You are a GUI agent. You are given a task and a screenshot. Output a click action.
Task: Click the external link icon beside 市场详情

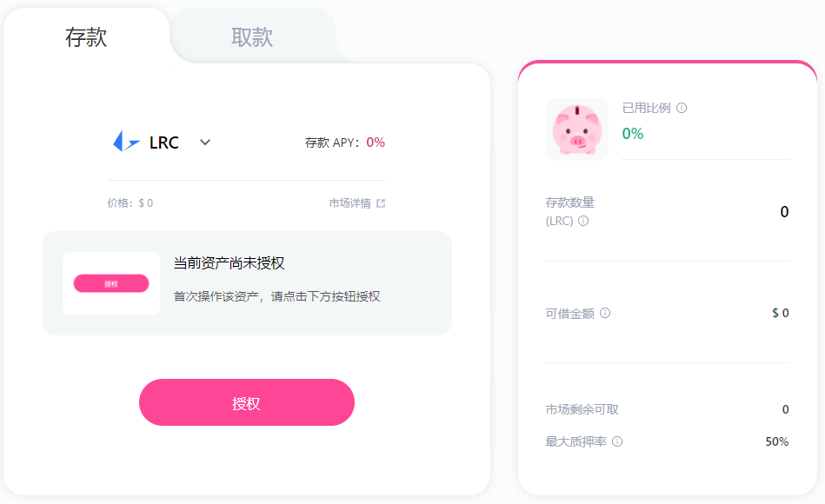(381, 203)
